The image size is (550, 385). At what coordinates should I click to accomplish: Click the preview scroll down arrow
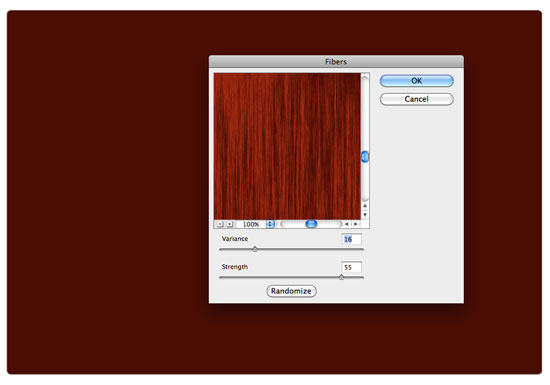[x=365, y=215]
